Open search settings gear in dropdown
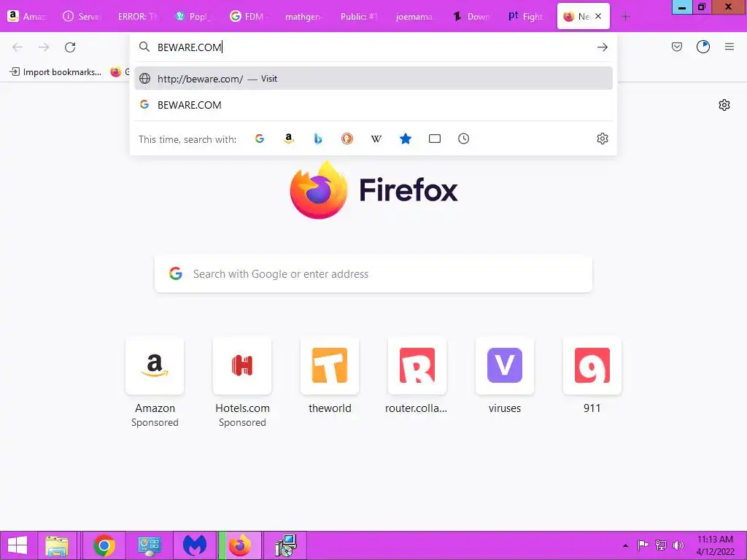This screenshot has width=747, height=560. pyautogui.click(x=602, y=139)
